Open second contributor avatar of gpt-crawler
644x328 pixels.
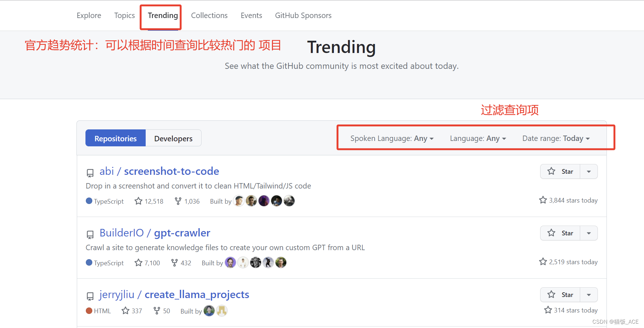pos(243,262)
